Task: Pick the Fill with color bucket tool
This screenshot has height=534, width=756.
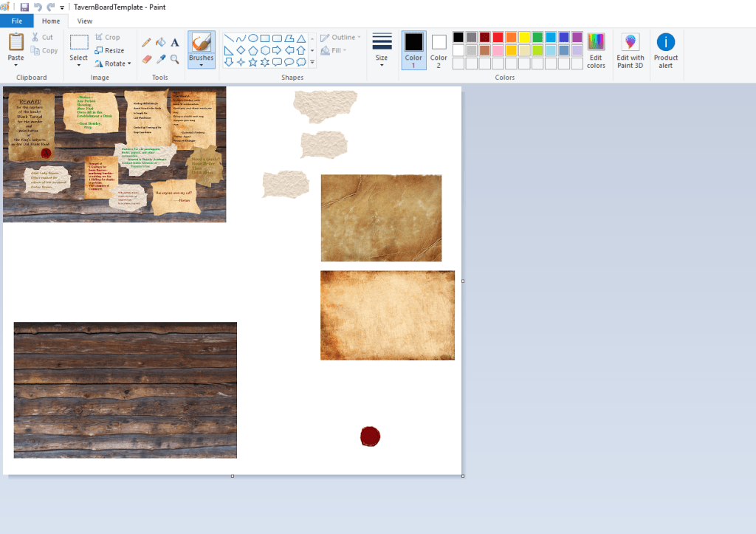Action: 161,43
